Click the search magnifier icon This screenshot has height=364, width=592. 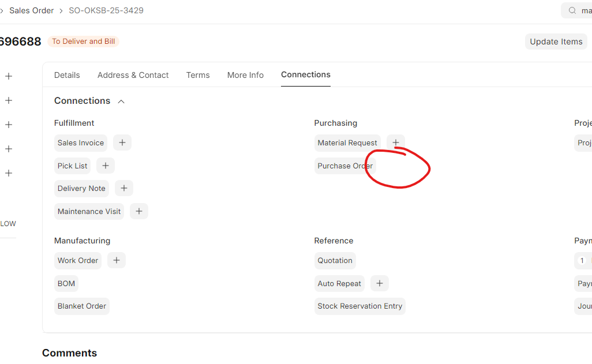(572, 10)
